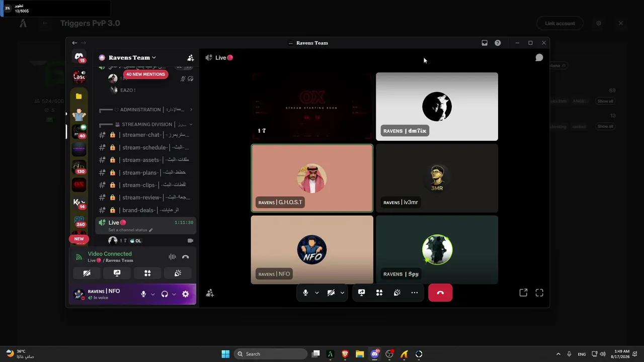The image size is (644, 362).
Task: Open soundboard in call control bar
Action: click(x=397, y=293)
